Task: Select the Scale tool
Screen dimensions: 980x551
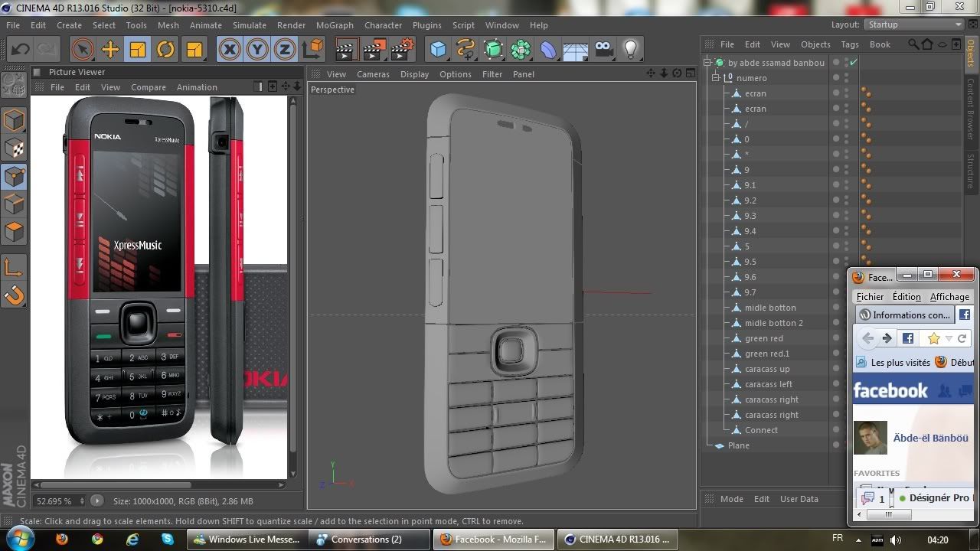Action: click(138, 50)
